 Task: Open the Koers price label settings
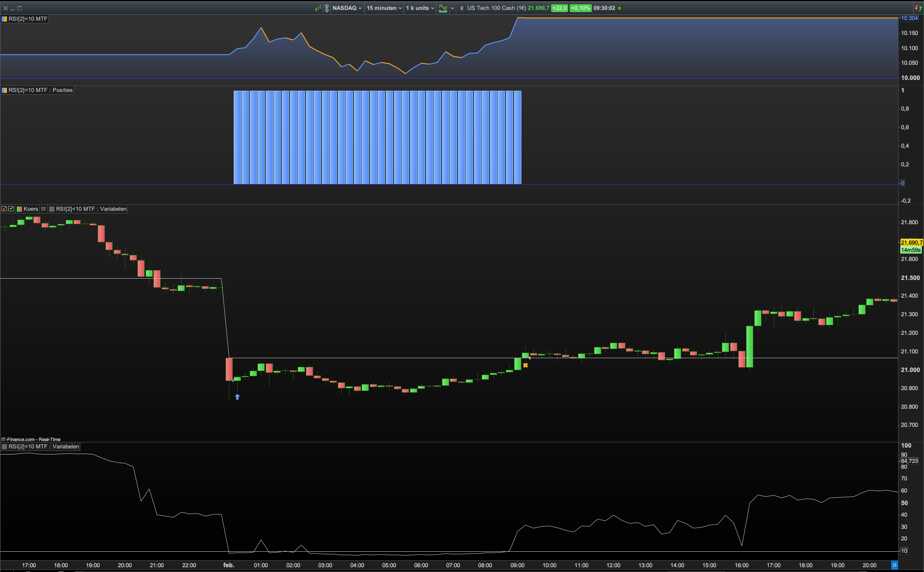coord(30,209)
